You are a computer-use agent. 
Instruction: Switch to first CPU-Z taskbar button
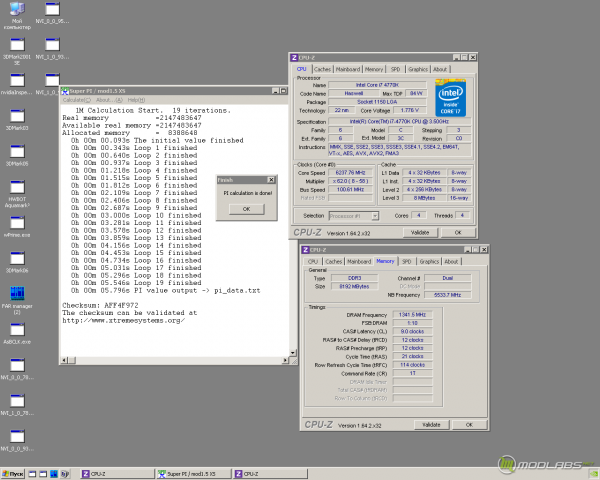116,474
